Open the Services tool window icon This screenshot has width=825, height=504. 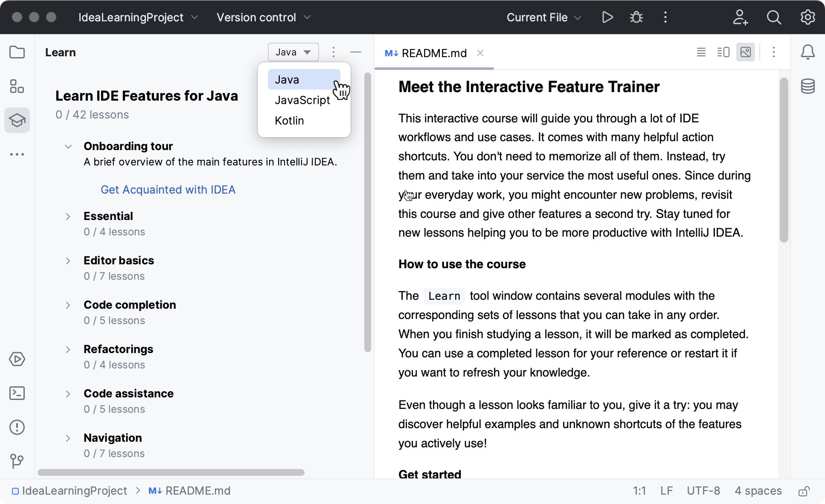(x=17, y=359)
